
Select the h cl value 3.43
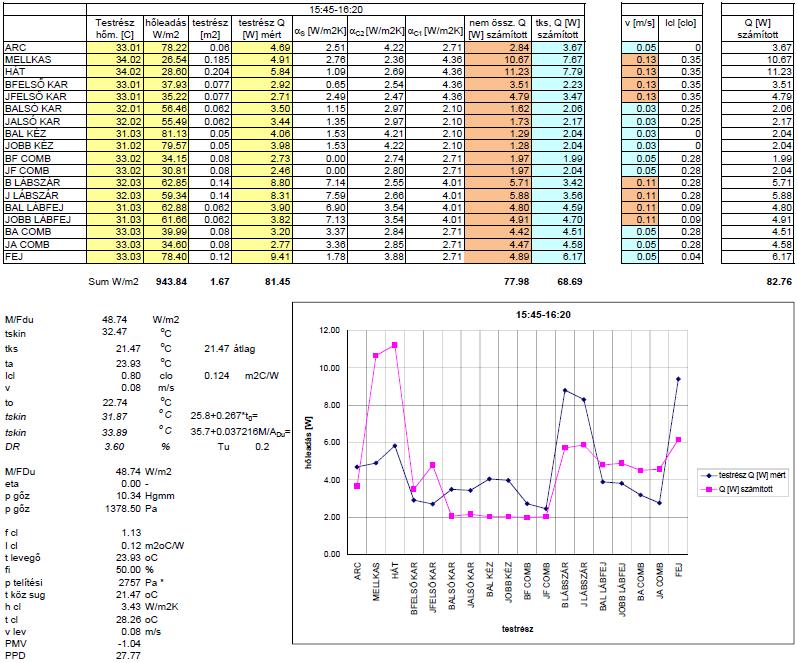pos(131,607)
